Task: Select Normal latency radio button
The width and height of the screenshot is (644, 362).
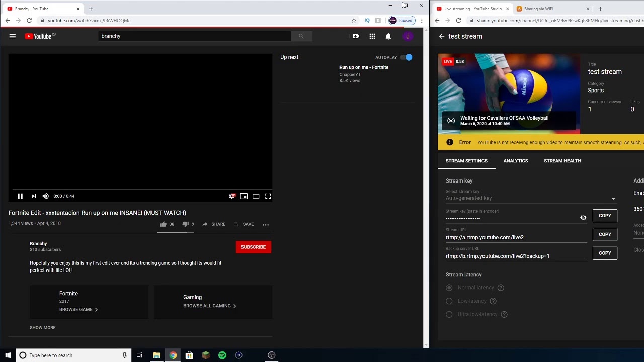Action: pos(449,288)
